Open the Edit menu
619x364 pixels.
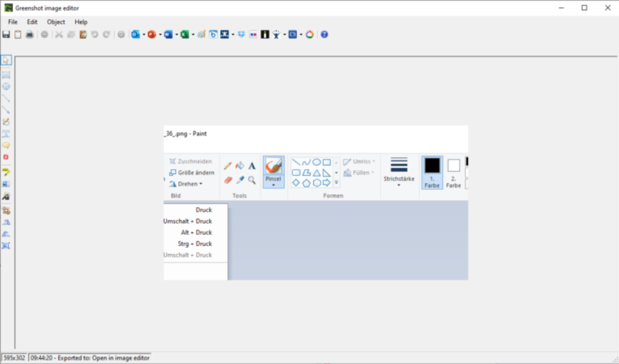(32, 22)
